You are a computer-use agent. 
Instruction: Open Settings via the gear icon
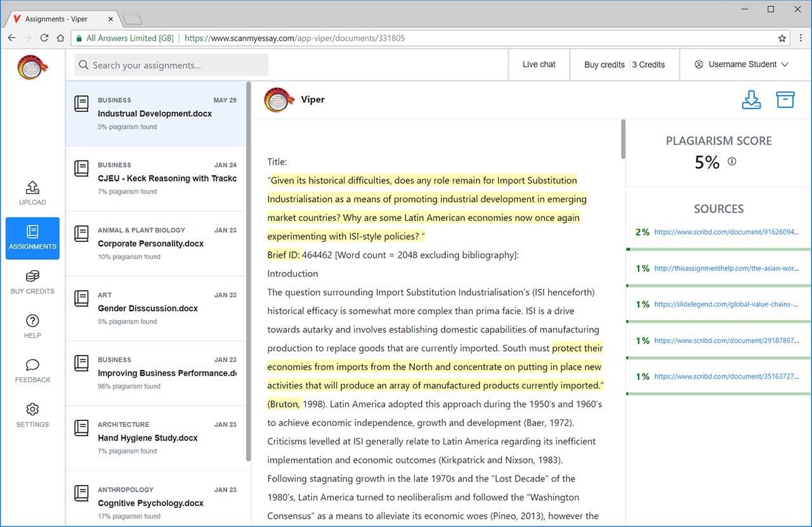point(32,410)
